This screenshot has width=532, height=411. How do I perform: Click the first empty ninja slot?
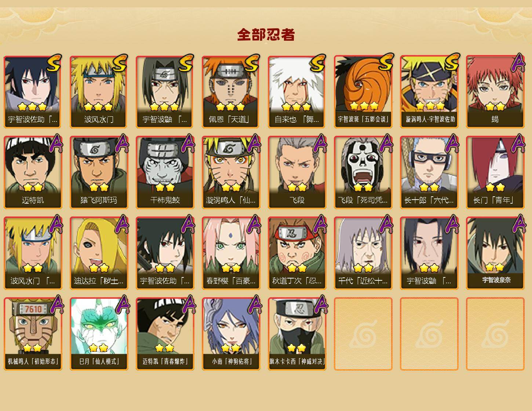pyautogui.click(x=363, y=334)
